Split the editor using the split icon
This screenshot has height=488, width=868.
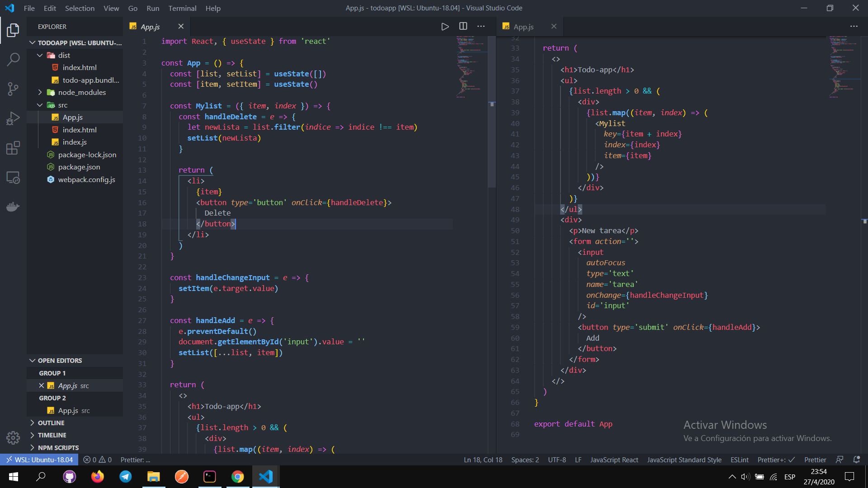[463, 26]
